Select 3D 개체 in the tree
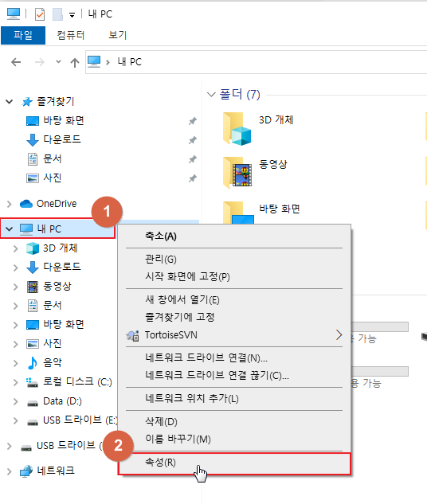This screenshot has width=427, height=504. pos(61,248)
